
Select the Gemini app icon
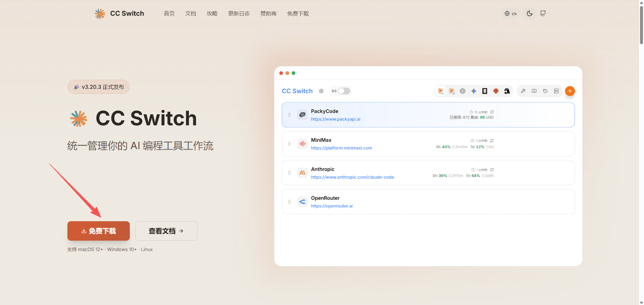tap(474, 91)
